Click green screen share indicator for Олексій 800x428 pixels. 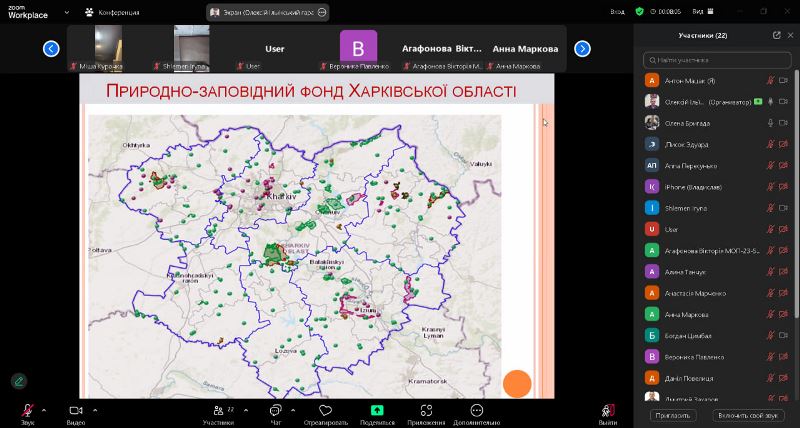click(x=759, y=102)
